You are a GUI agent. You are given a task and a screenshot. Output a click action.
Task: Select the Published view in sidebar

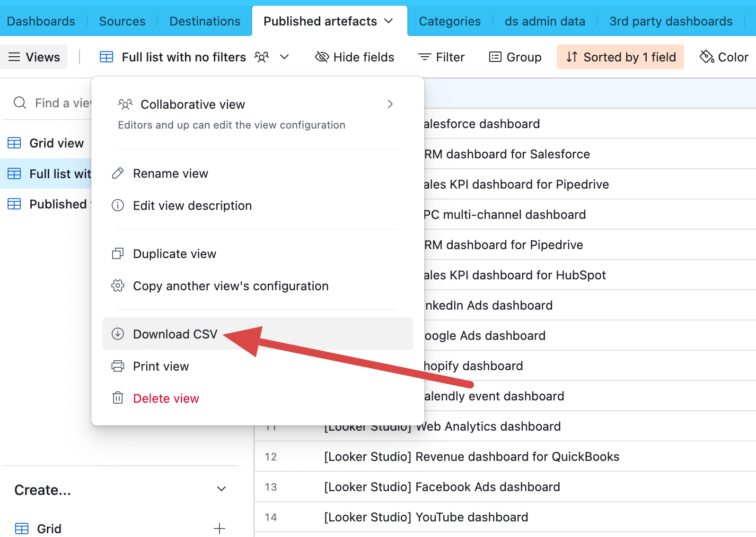click(46, 204)
